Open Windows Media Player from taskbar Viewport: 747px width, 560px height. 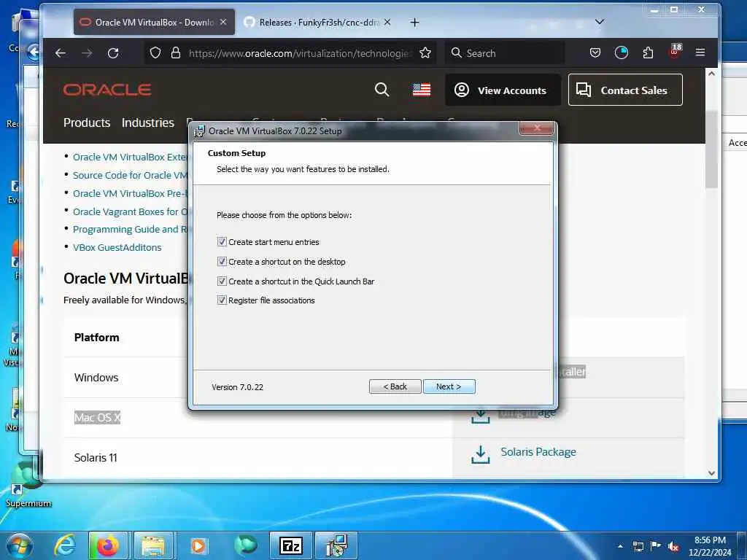(x=198, y=545)
